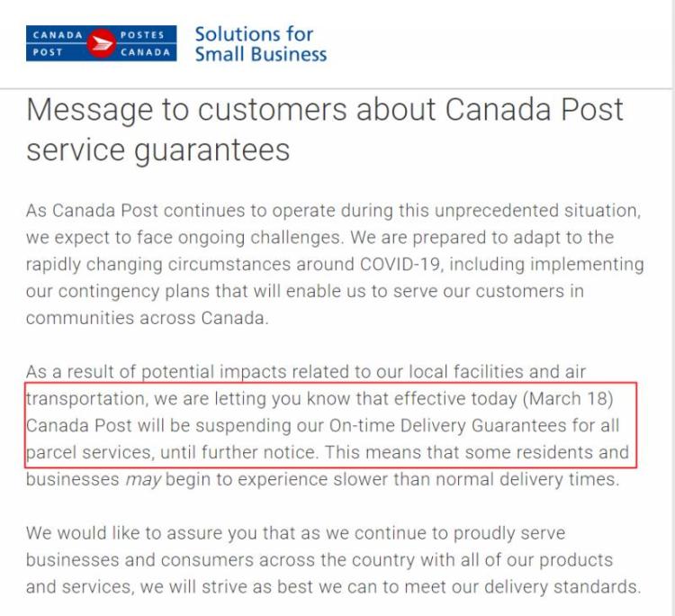Screen dimensions: 675x616
Task: Click the 'service guarantees' heading line
Action: click(158, 150)
